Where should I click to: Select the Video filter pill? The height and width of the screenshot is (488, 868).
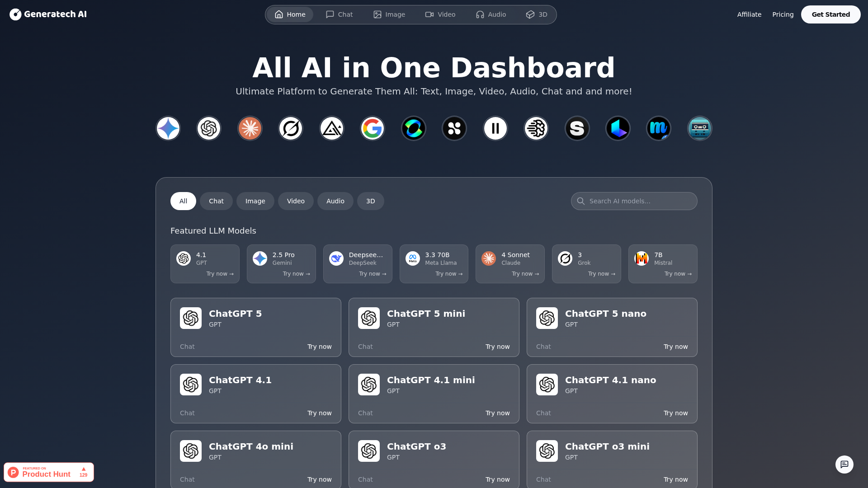pos(296,201)
